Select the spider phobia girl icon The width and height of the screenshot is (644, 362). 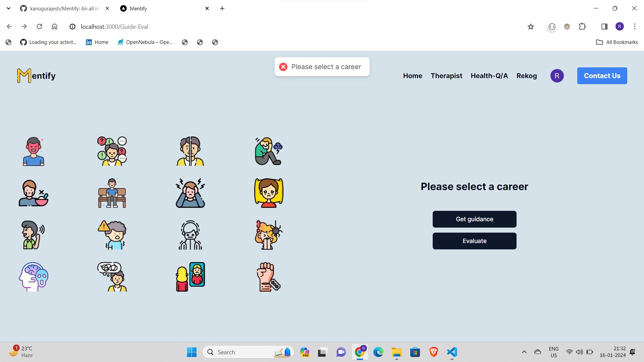tap(269, 235)
